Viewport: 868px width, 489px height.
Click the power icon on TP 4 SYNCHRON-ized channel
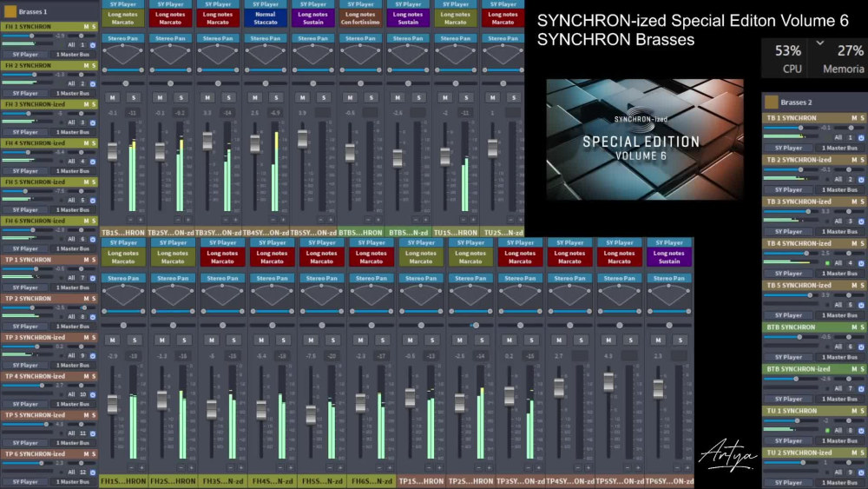tap(93, 395)
